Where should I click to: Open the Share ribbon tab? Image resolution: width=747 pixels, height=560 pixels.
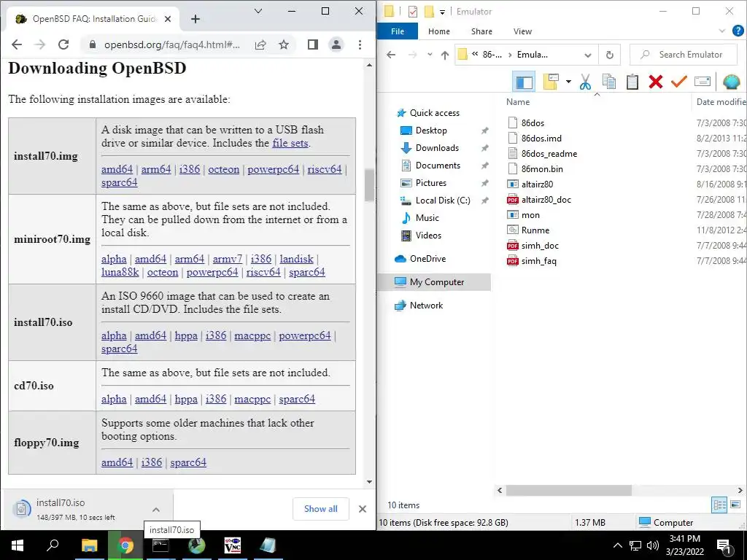pyautogui.click(x=481, y=31)
